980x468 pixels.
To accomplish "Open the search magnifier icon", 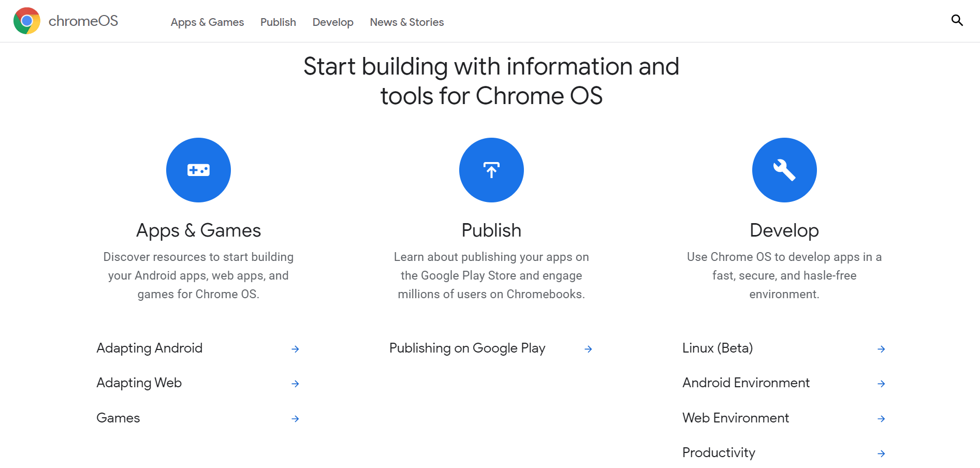I will [957, 21].
